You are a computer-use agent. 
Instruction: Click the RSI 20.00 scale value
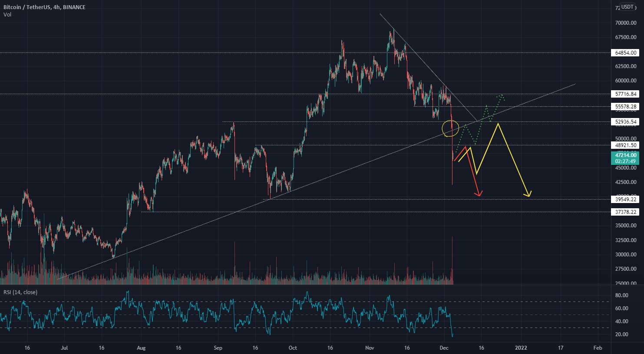[x=622, y=334]
